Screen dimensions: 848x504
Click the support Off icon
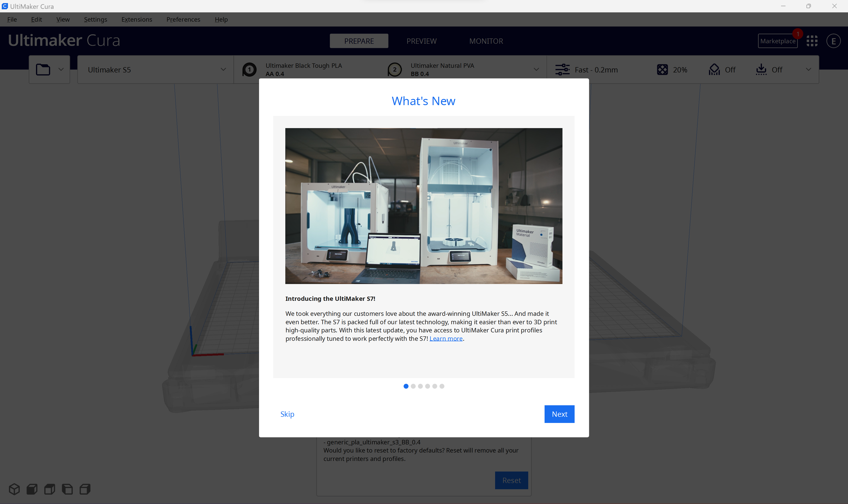pos(714,70)
